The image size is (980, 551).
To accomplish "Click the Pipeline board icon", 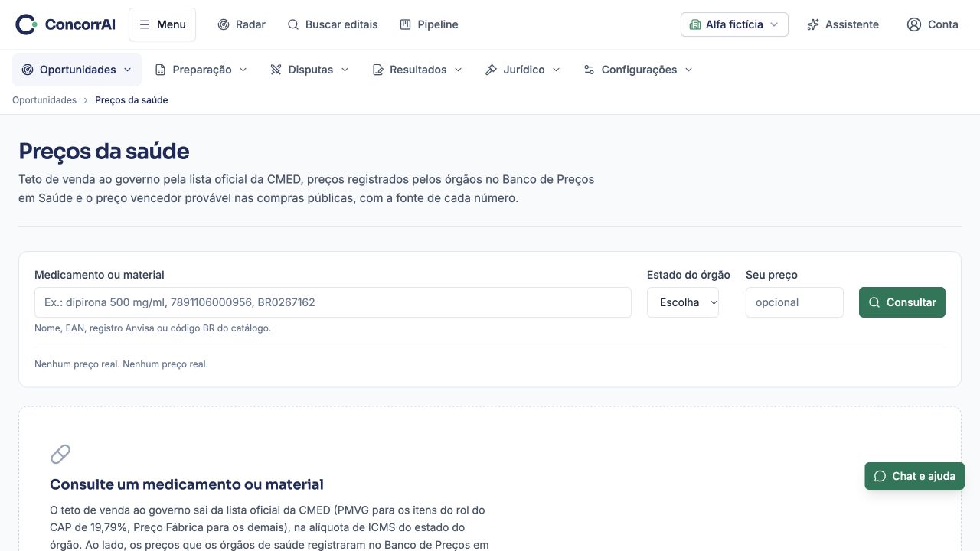I will pyautogui.click(x=406, y=24).
